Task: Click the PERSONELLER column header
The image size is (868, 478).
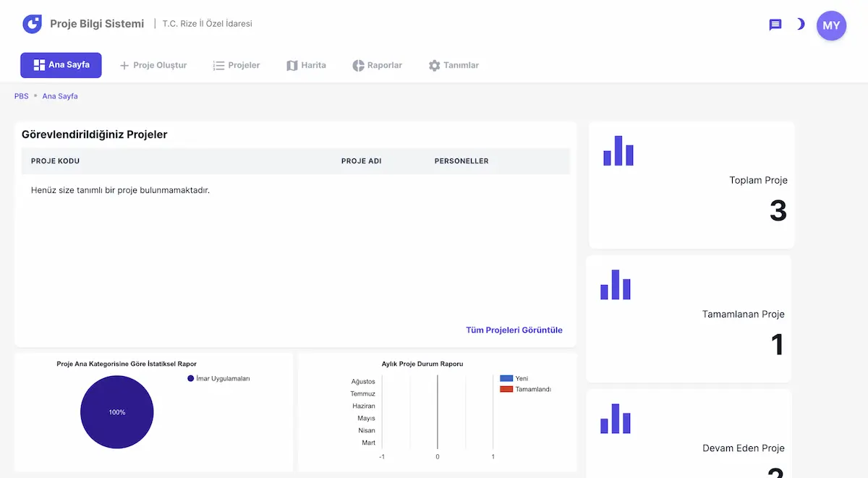Action: click(x=461, y=161)
